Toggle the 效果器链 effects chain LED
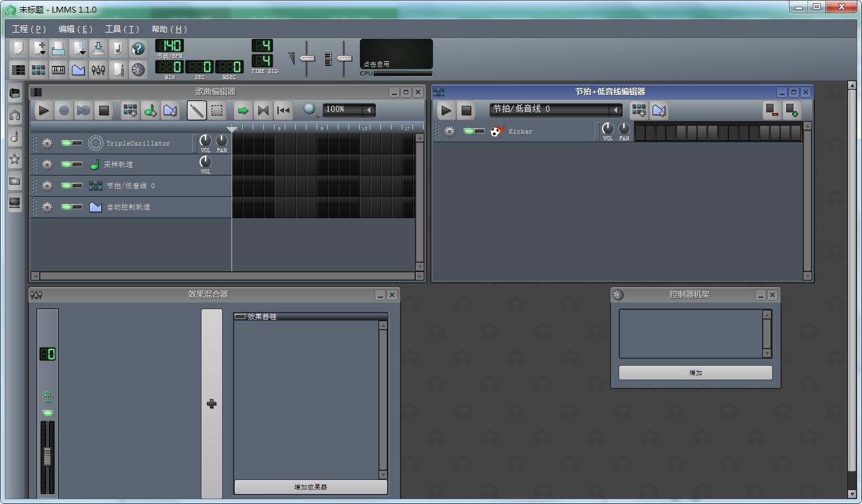Image resolution: width=862 pixels, height=504 pixels. tap(240, 316)
